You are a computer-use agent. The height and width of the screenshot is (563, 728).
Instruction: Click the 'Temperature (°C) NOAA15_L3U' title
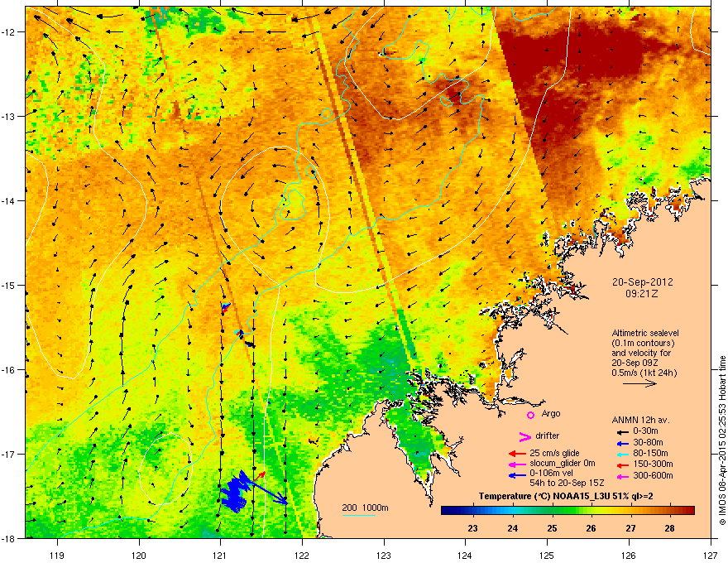[546, 496]
